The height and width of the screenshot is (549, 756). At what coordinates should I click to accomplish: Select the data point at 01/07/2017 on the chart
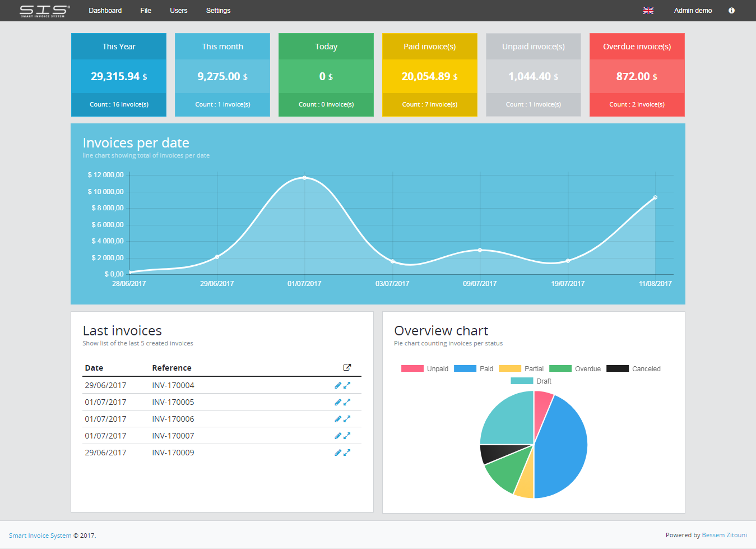[304, 178]
